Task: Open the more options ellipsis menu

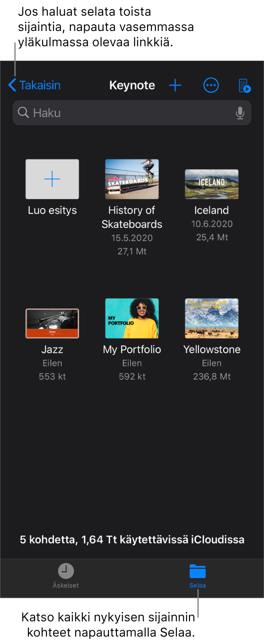Action: click(x=211, y=85)
